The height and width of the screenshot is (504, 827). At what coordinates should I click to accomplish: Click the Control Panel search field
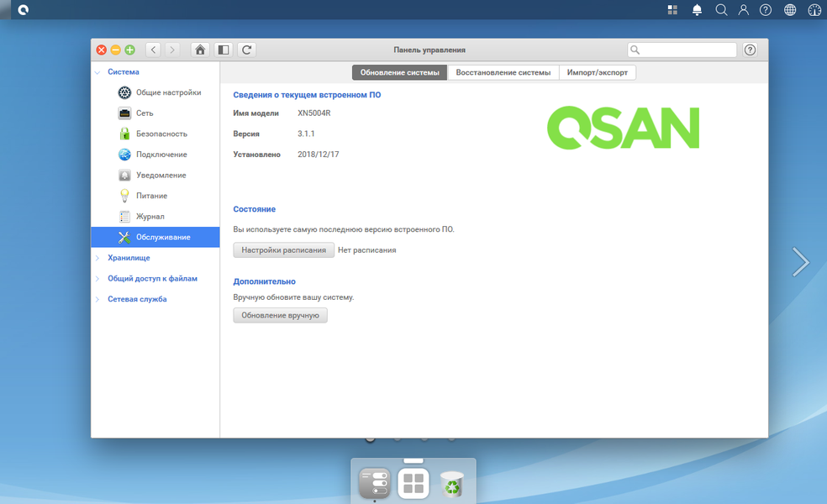point(682,50)
